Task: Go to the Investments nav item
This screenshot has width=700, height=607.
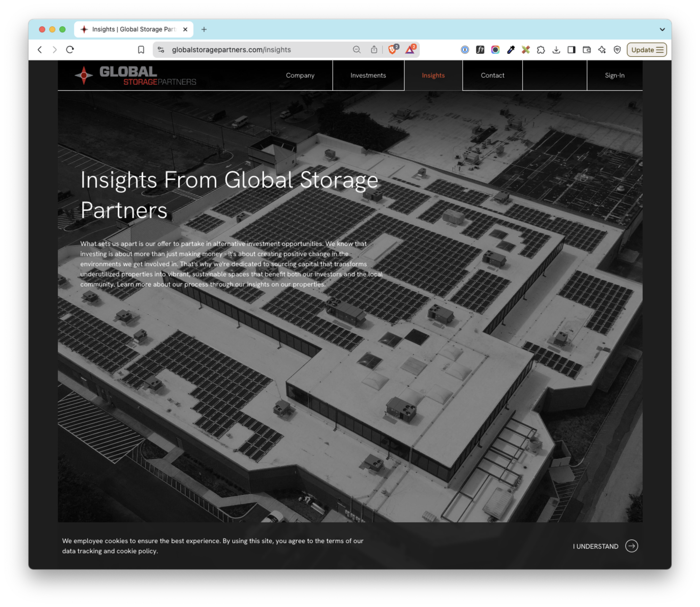Action: click(x=368, y=76)
